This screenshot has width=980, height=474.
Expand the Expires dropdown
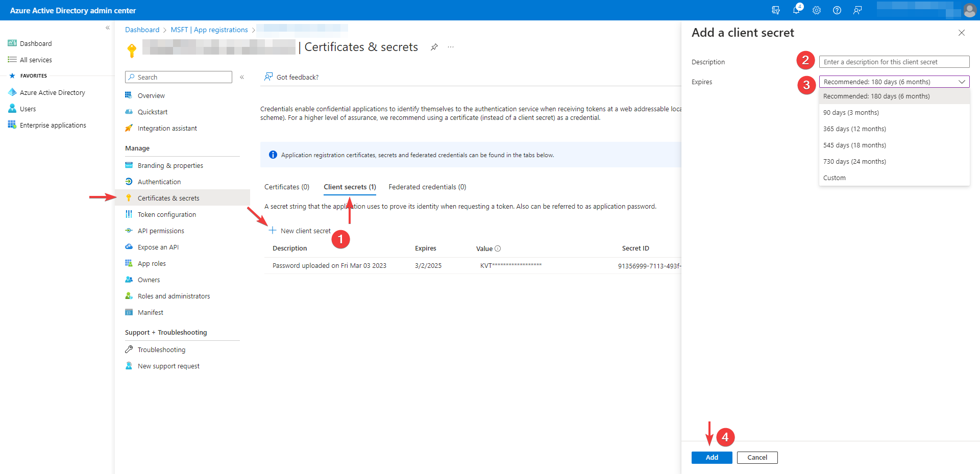[x=894, y=82]
